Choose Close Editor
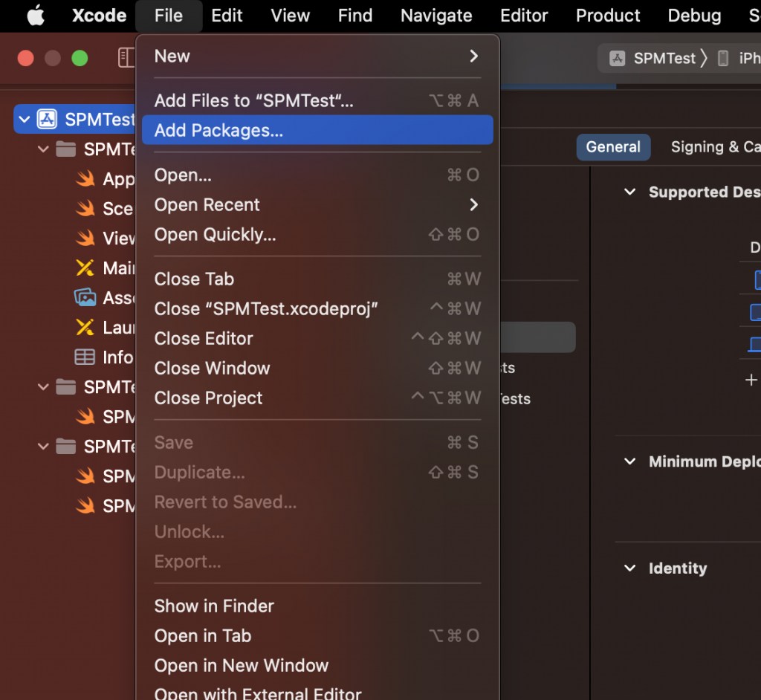The height and width of the screenshot is (700, 761). tap(317, 338)
